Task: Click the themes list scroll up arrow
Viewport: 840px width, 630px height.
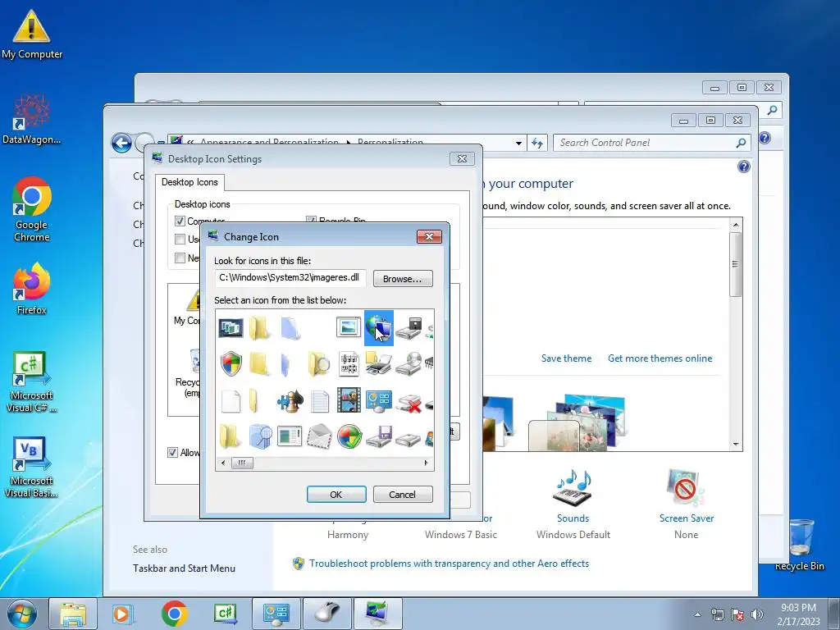Action: (736, 225)
